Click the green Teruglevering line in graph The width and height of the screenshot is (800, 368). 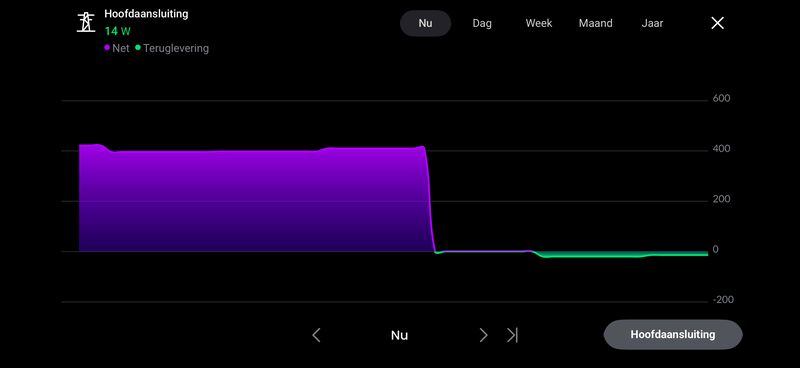pos(622,255)
